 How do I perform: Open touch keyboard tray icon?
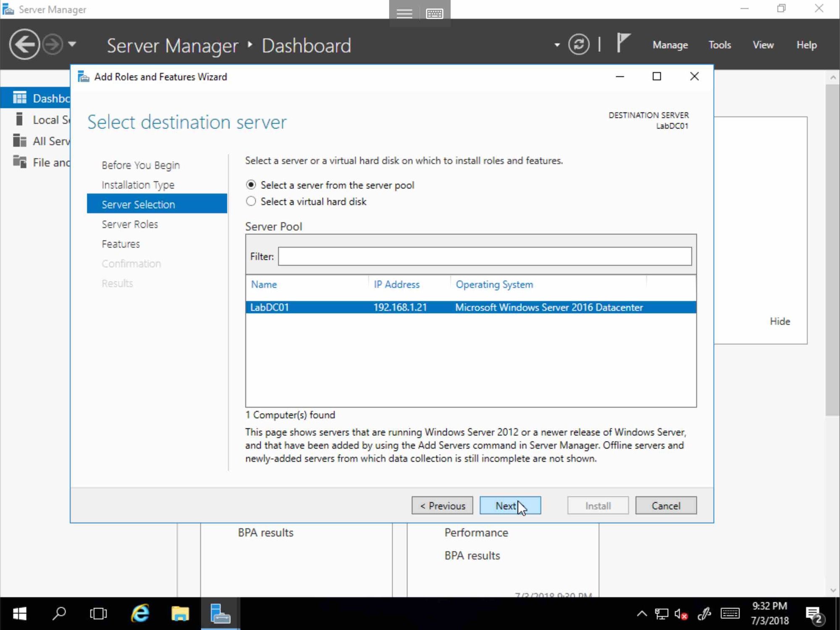[730, 614]
